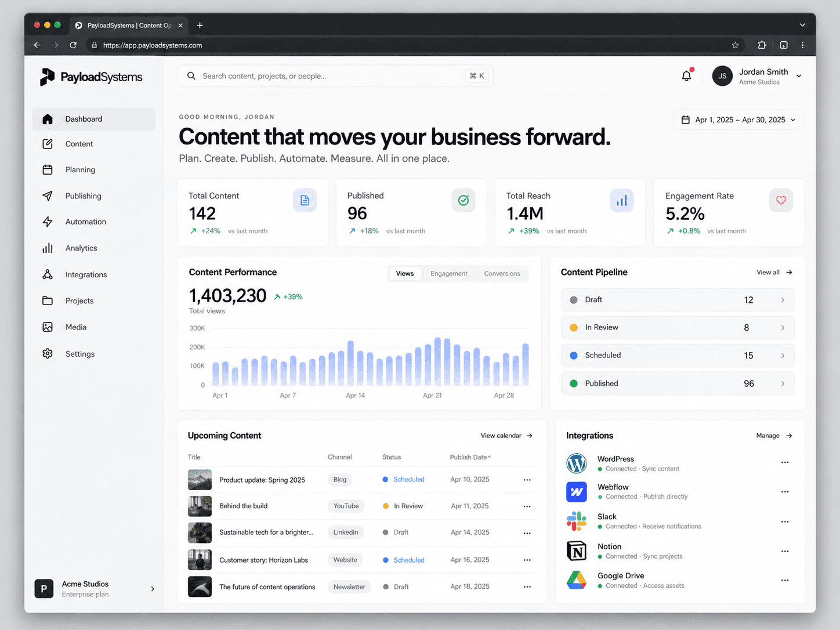Open the View calendar link
Screen dimensions: 840x630
point(506,436)
